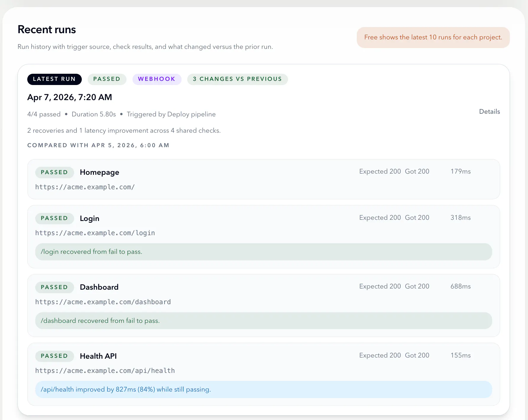This screenshot has height=420, width=528.
Task: Select the Apr 7, 2026, 7:20 AM run title
Action: tap(70, 97)
